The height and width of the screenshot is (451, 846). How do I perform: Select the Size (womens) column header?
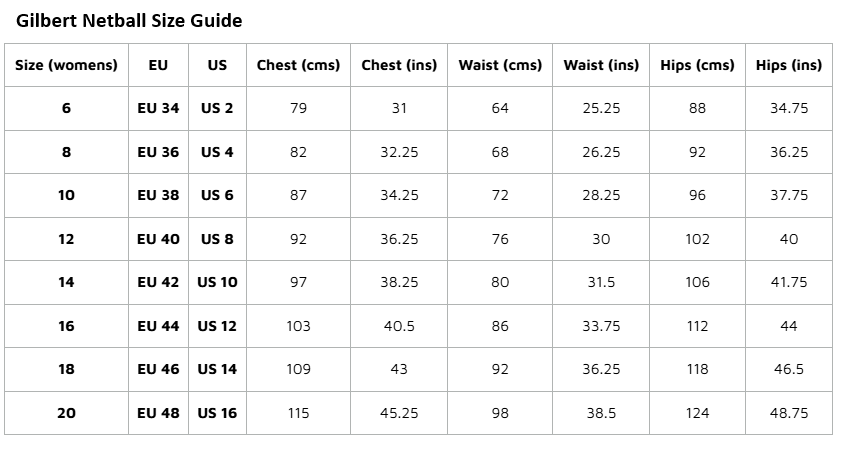pos(66,65)
